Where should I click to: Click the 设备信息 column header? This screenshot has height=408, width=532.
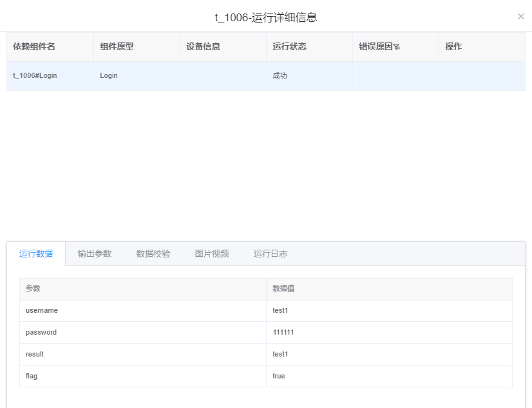[203, 46]
